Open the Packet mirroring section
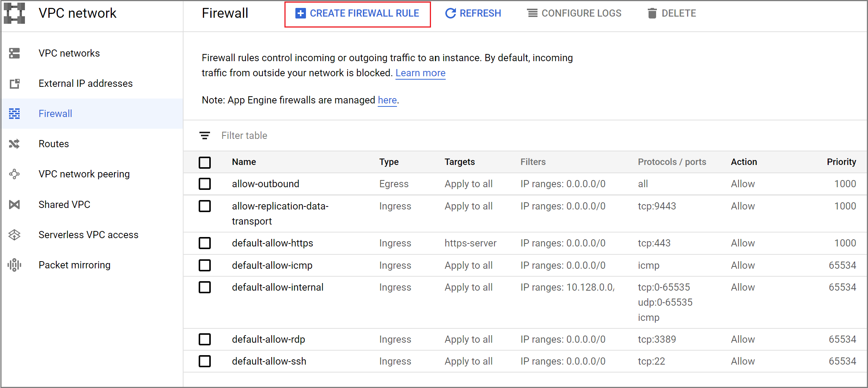868x388 pixels. pos(74,265)
